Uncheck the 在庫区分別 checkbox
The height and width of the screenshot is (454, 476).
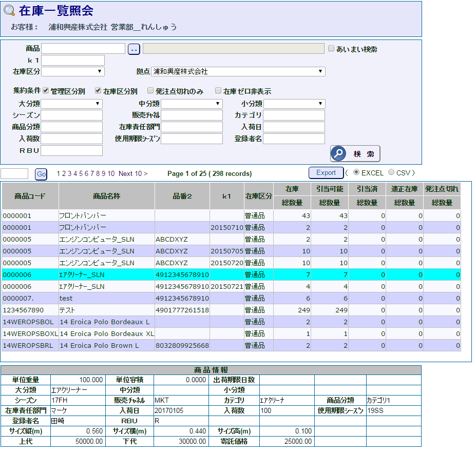coord(98,90)
